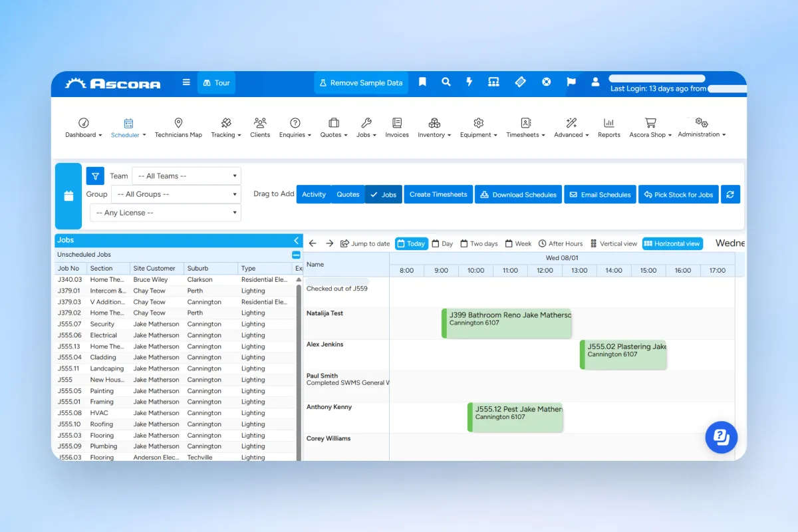
Task: Open the Group dropdown
Action: tap(176, 194)
